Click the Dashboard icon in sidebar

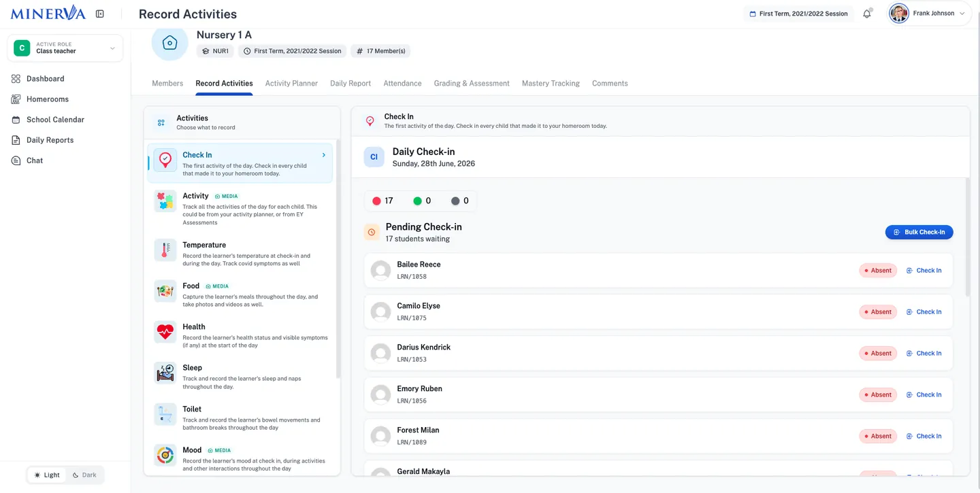click(x=16, y=79)
